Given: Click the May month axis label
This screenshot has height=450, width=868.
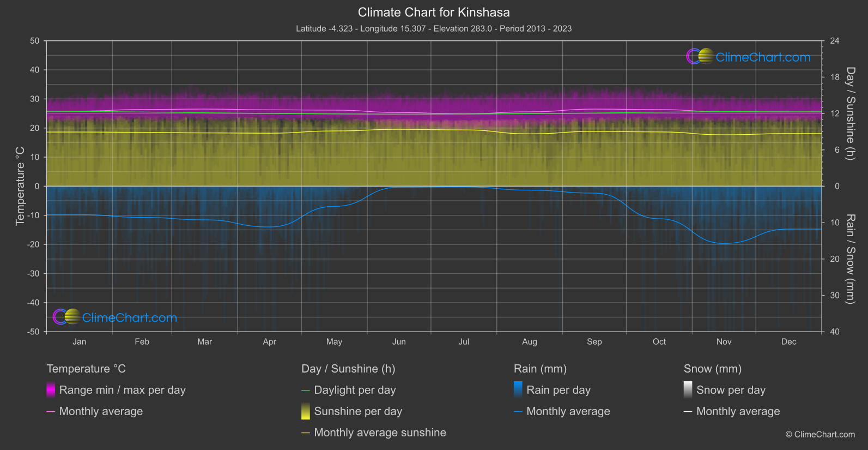Looking at the screenshot, I should point(335,341).
